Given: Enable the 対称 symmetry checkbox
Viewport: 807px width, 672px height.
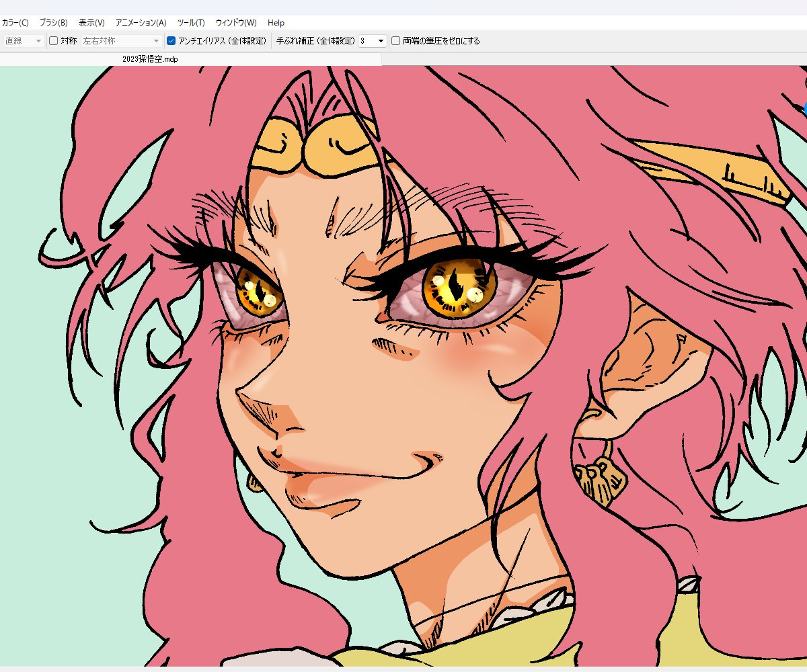Looking at the screenshot, I should pyautogui.click(x=54, y=41).
